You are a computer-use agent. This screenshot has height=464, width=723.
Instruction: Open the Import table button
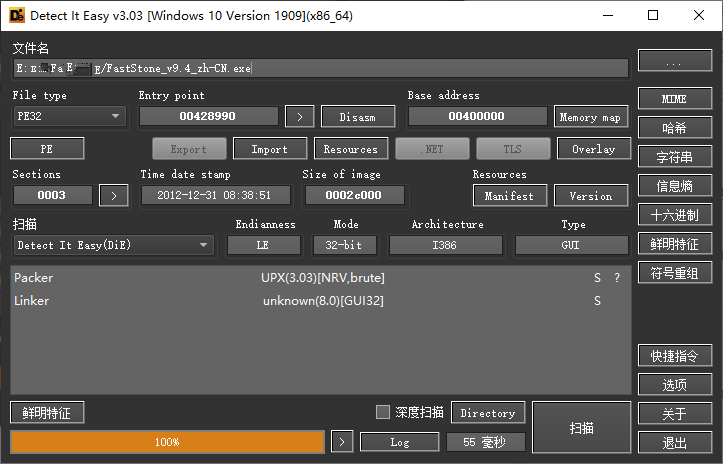[270, 149]
